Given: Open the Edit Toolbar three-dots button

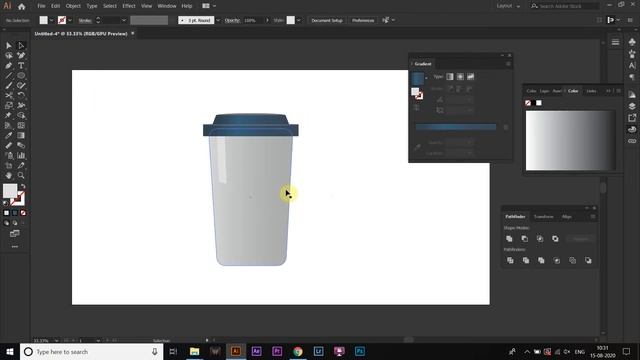Looking at the screenshot, I should click(x=15, y=247).
